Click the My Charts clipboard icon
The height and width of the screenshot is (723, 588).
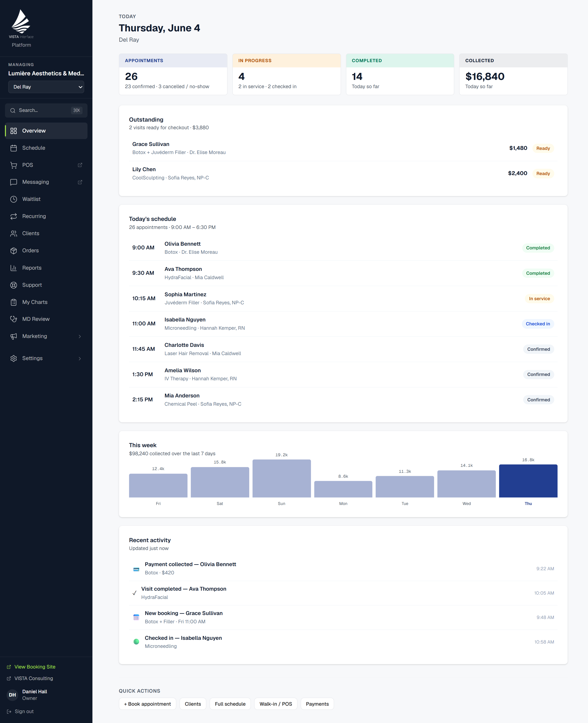[14, 302]
